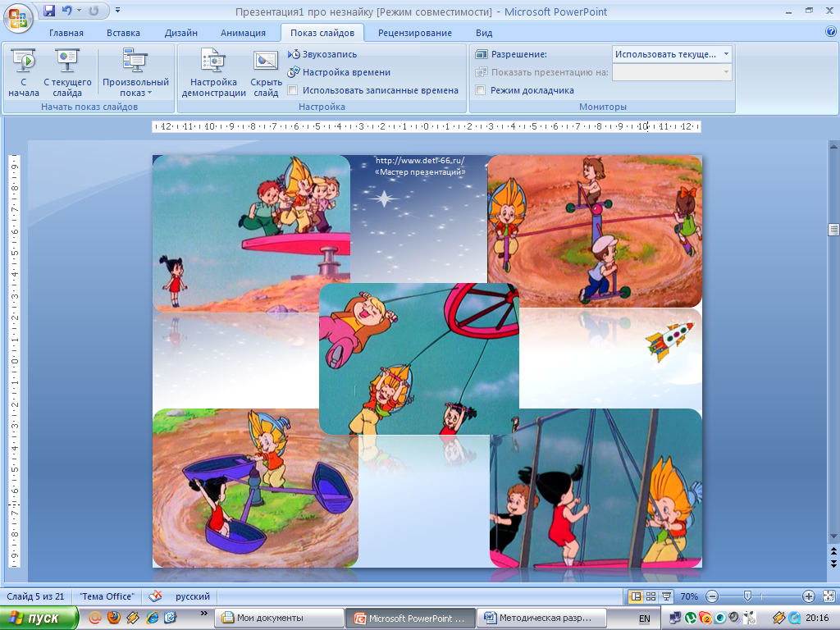Start the show from С текущего слайда
The width and height of the screenshot is (840, 630).
[67, 73]
